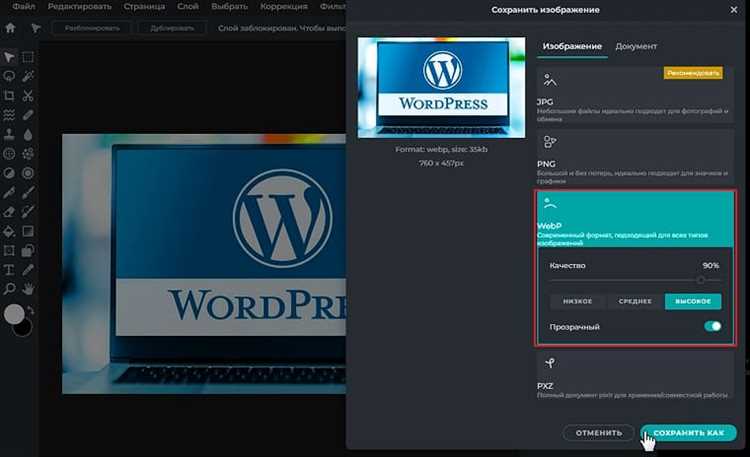Select the Heal bandage tool
This screenshot has height=457, width=750.
tap(28, 115)
